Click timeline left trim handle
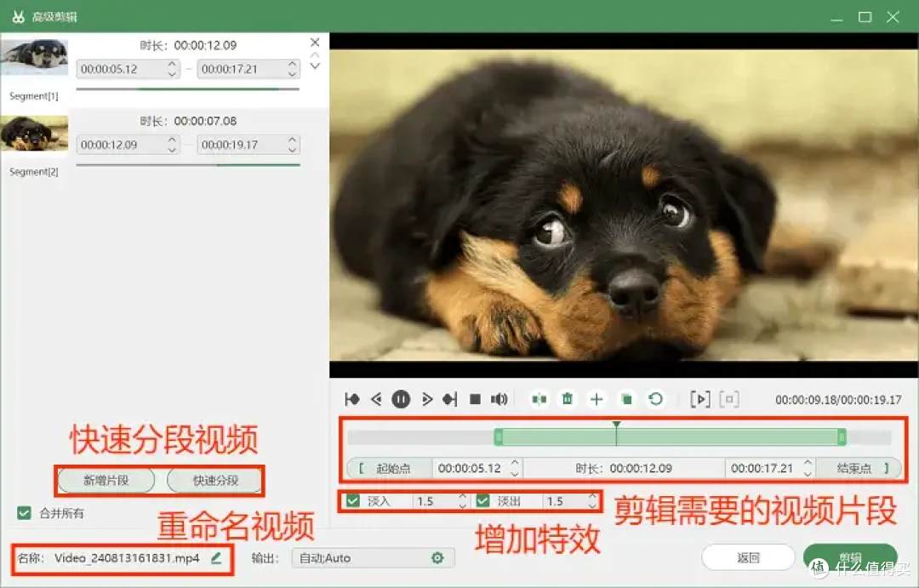This screenshot has height=588, width=919. click(x=498, y=437)
